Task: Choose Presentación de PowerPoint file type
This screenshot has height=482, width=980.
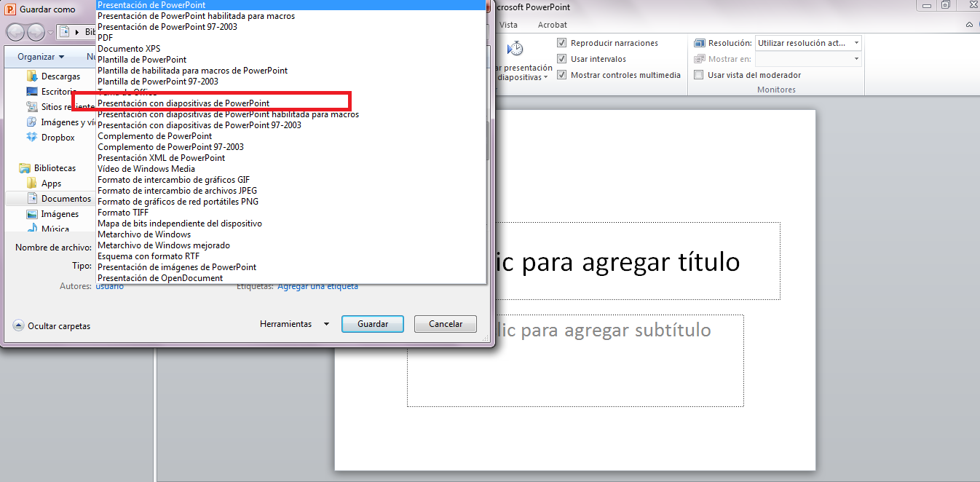Action: point(291,5)
